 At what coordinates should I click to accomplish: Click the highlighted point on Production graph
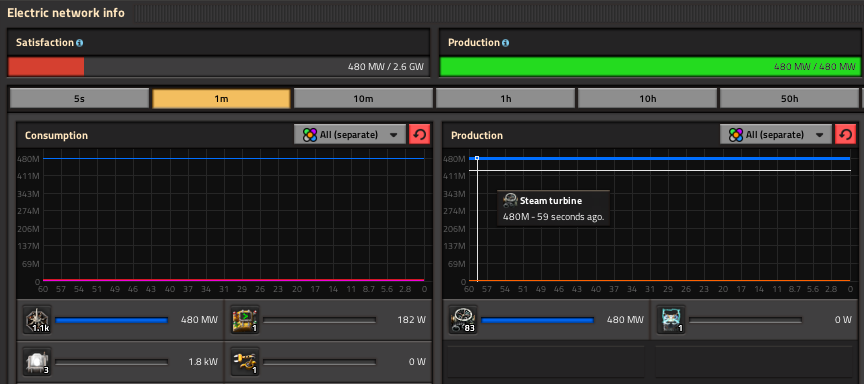point(477,158)
